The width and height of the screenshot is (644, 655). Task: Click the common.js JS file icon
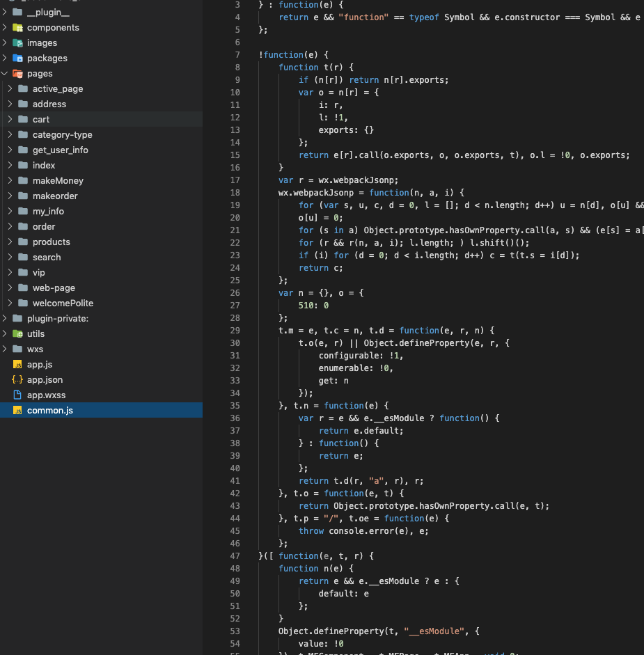click(x=17, y=410)
